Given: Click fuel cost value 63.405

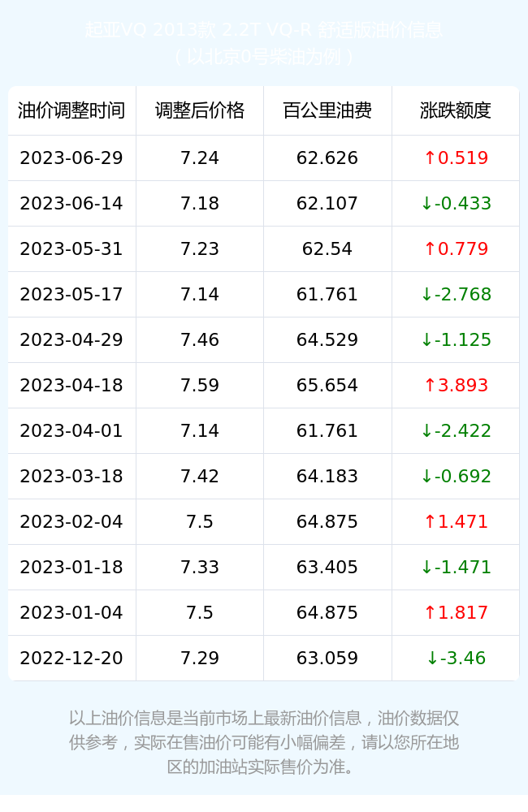Looking at the screenshot, I should [327, 567].
